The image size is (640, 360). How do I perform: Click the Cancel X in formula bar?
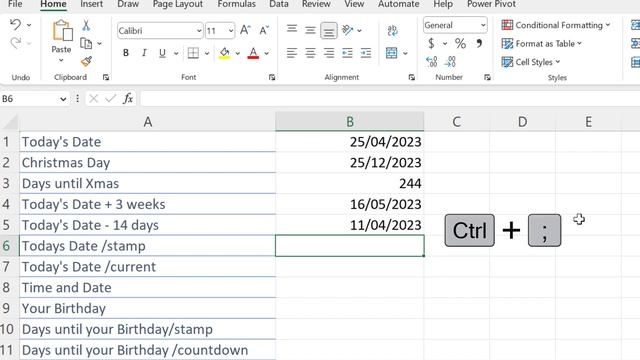tap(93, 98)
